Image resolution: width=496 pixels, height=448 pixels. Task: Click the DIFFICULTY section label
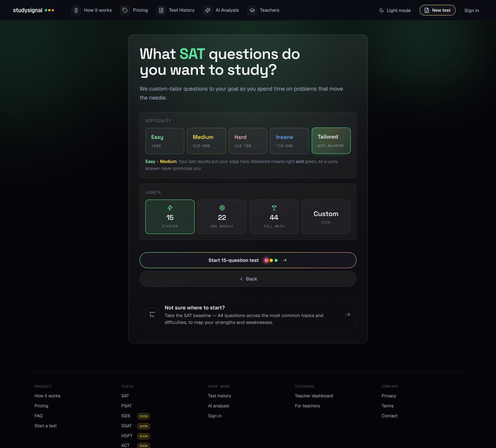point(158,121)
